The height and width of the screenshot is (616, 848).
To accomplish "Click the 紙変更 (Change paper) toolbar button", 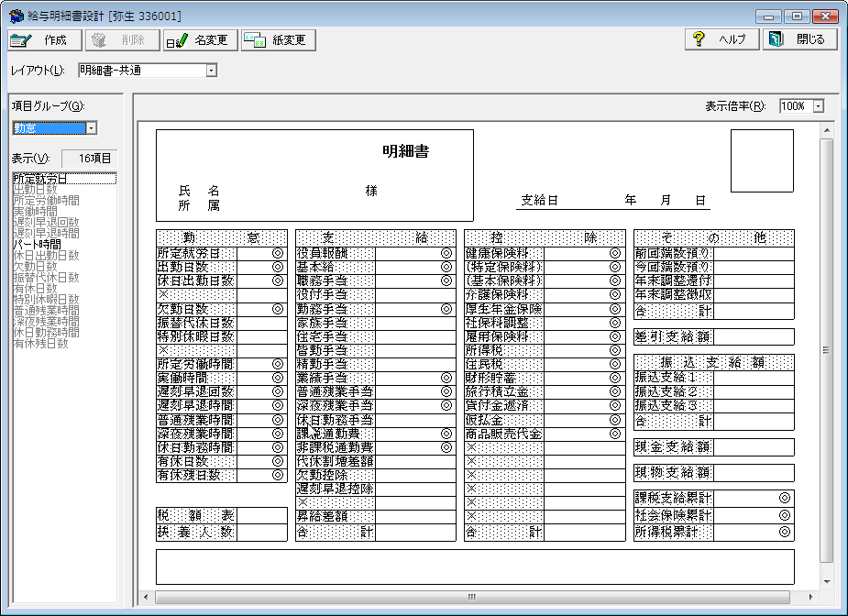I will [x=279, y=40].
